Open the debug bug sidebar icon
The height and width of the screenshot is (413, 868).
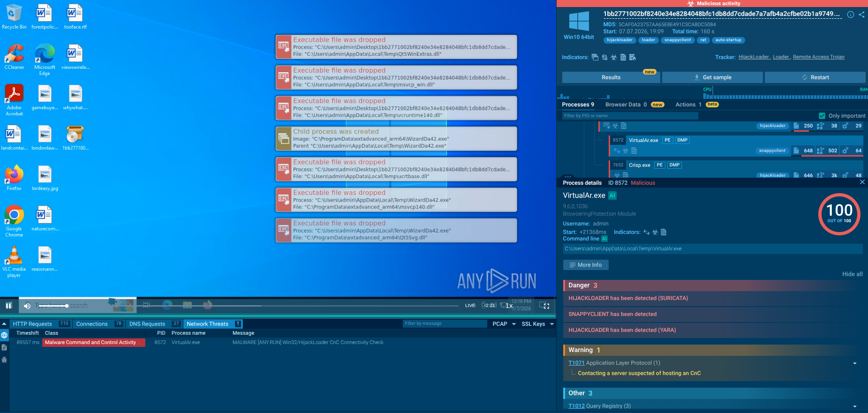click(4, 360)
